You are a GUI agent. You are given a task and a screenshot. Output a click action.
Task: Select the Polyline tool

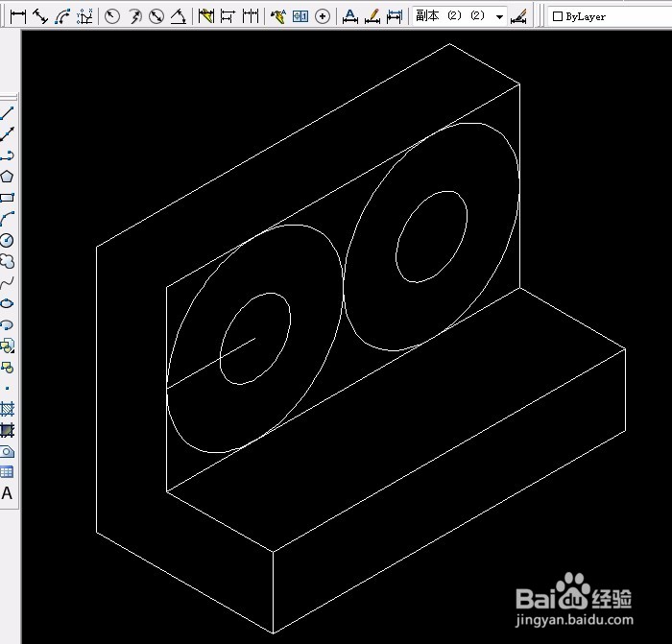[x=8, y=155]
